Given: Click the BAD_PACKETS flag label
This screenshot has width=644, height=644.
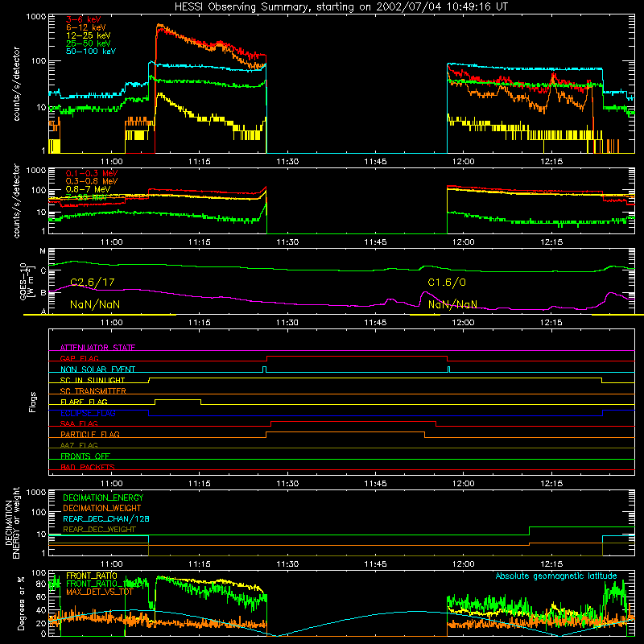Looking at the screenshot, I should (88, 467).
